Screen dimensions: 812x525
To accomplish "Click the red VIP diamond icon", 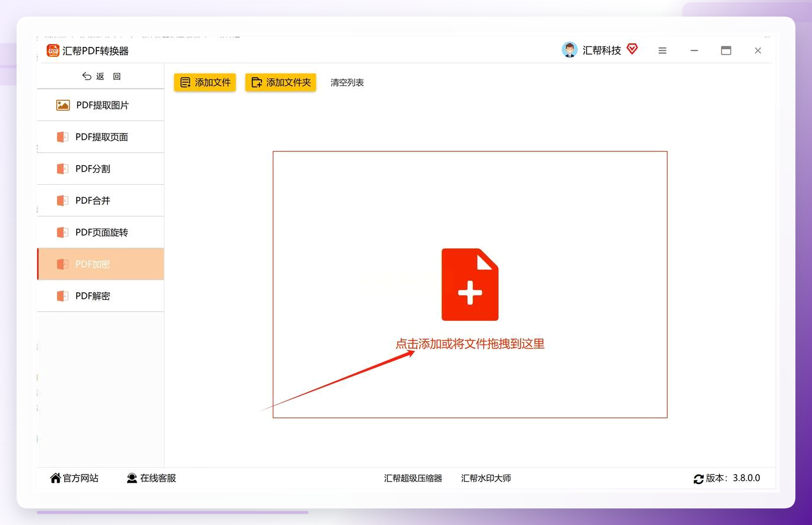I will point(632,49).
